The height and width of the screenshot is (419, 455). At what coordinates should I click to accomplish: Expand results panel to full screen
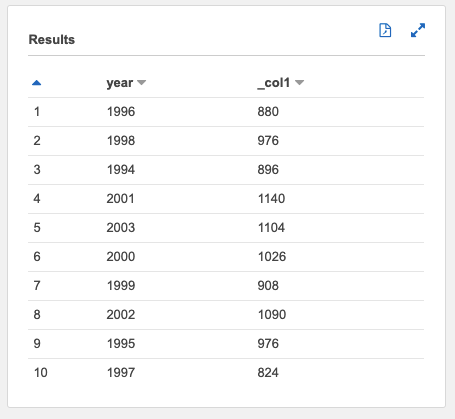click(418, 30)
